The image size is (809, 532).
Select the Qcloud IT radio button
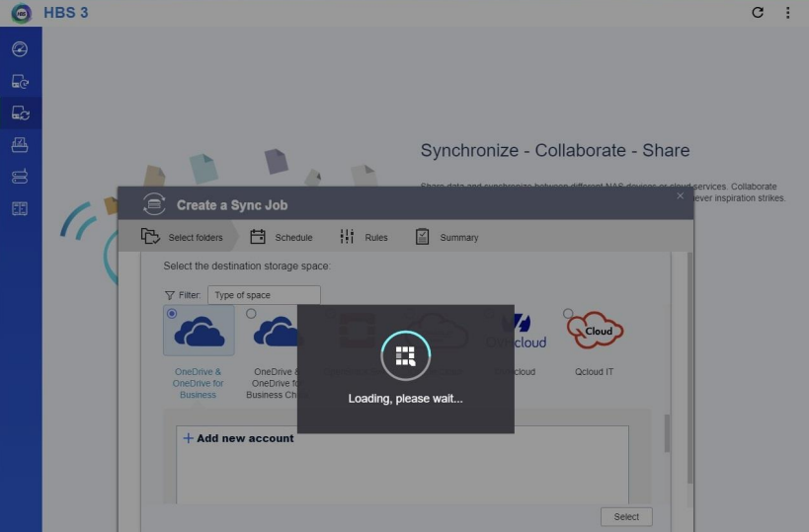(568, 314)
